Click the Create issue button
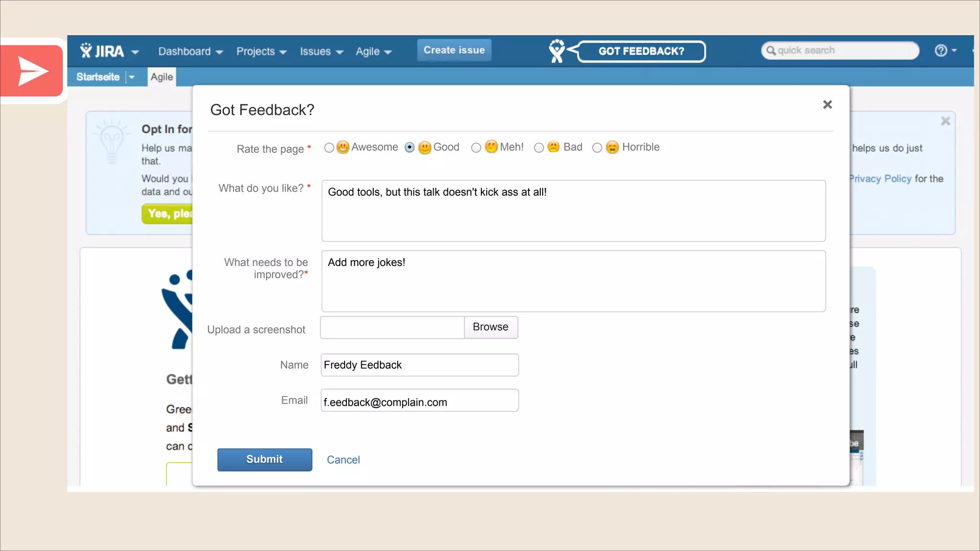The image size is (980, 551). 454,50
